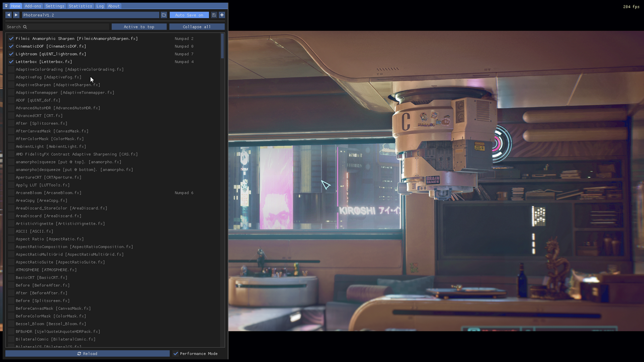Enable AdaptiveTonemapper effect checkbox
Viewport: 644px width, 362px height.
point(11,93)
